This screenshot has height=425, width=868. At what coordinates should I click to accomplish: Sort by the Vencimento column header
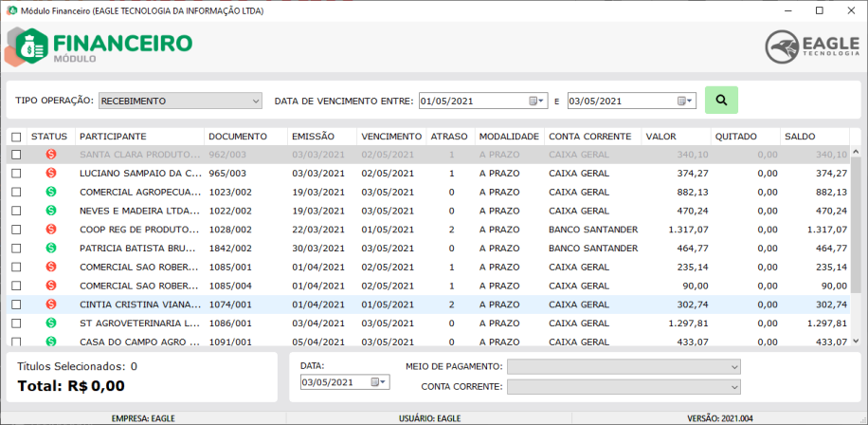click(391, 137)
